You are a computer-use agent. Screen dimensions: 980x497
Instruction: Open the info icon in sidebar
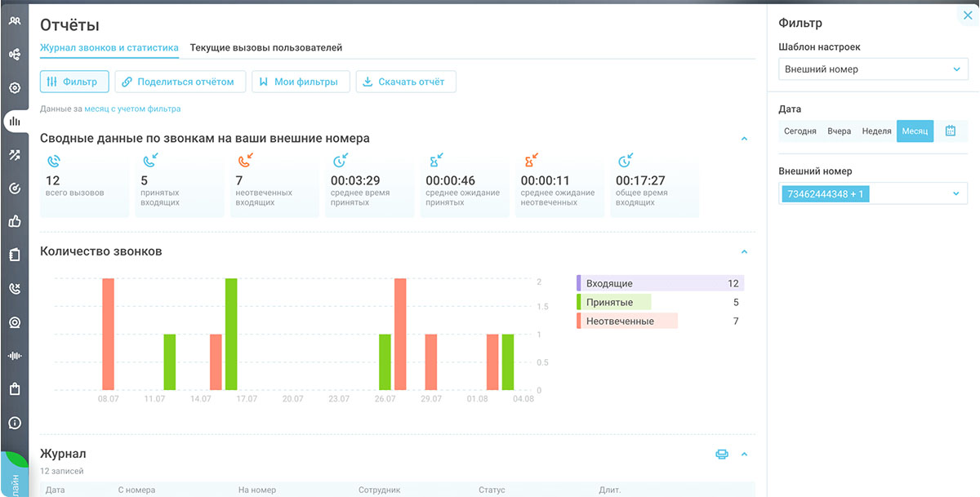(14, 423)
